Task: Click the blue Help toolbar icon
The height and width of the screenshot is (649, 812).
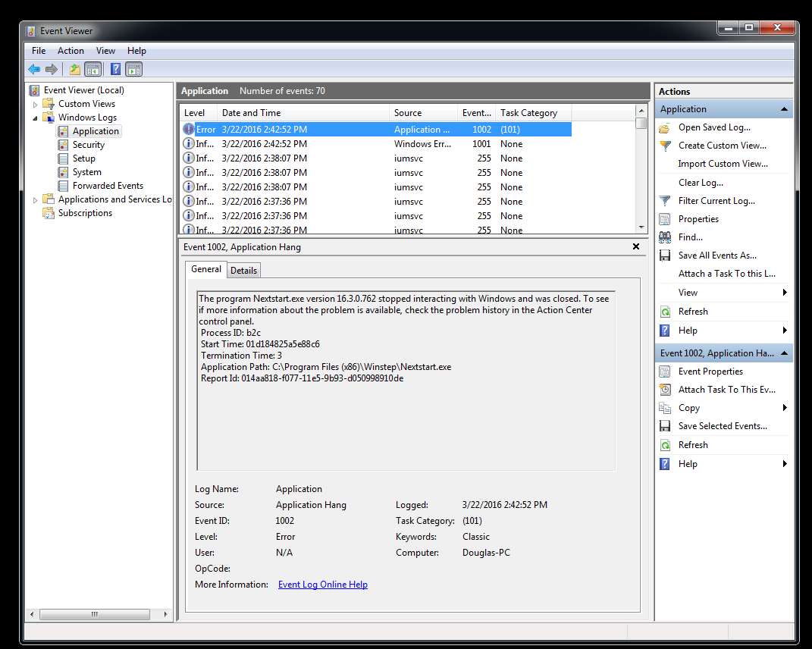Action: [x=115, y=70]
